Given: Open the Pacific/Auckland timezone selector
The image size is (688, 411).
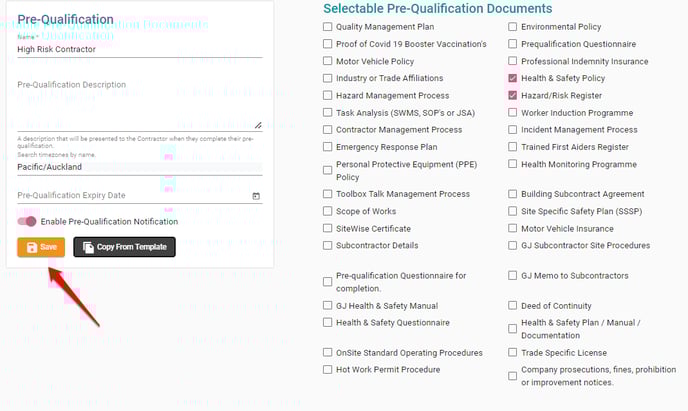Looking at the screenshot, I should (x=140, y=167).
